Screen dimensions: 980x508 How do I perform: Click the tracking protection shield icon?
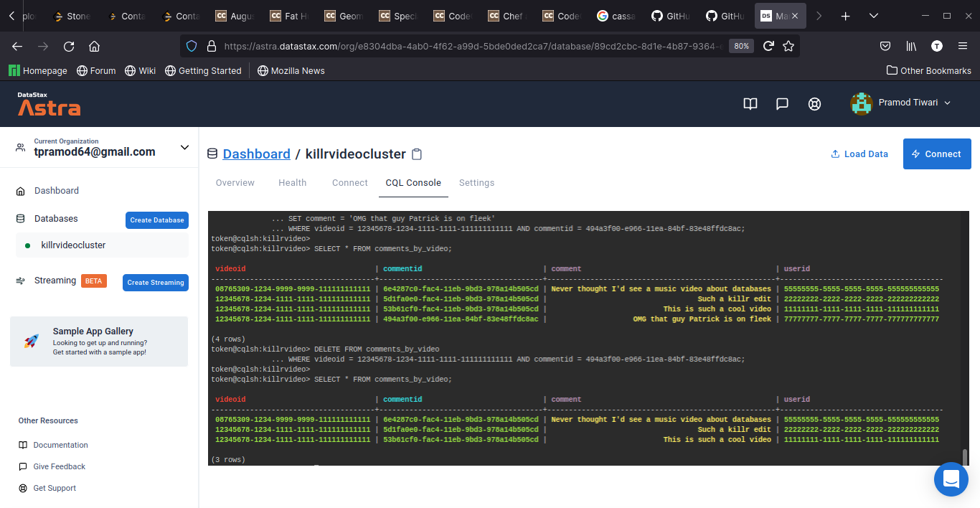pos(192,46)
